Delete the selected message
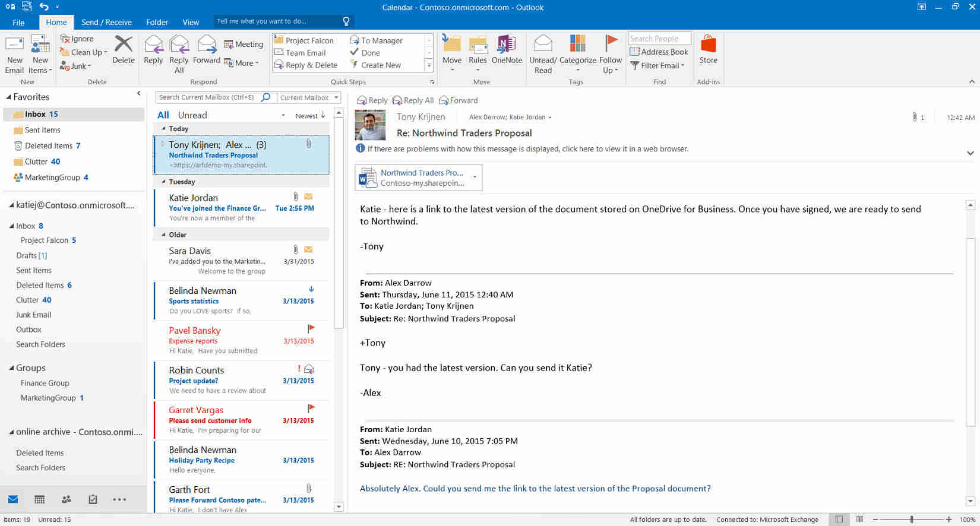This screenshot has height=526, width=980. coord(124,50)
